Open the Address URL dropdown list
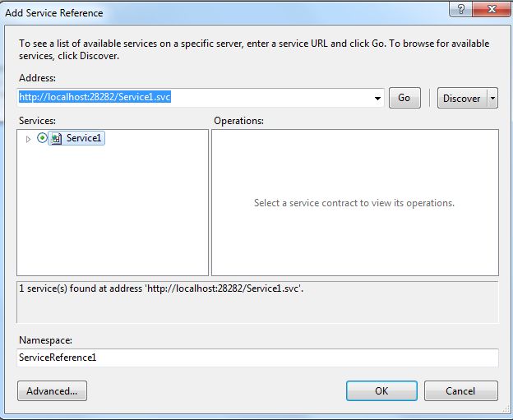Screen dimensions: 513x420 378,98
